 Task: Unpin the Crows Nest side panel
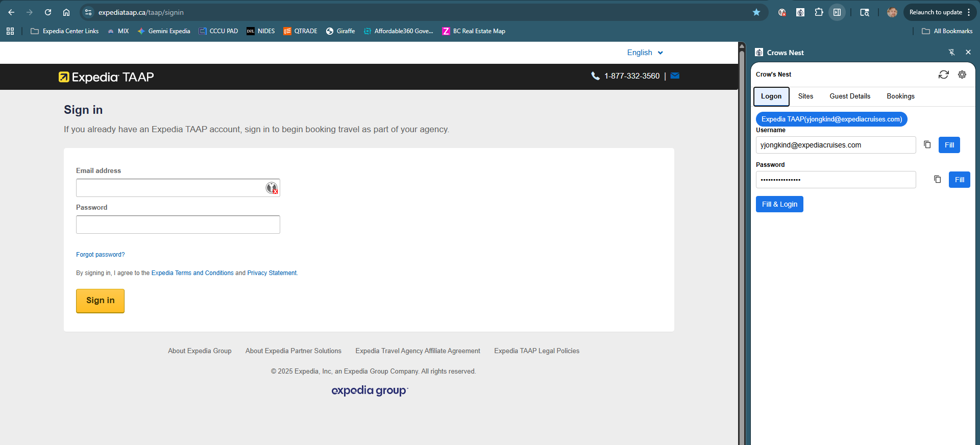click(x=951, y=53)
